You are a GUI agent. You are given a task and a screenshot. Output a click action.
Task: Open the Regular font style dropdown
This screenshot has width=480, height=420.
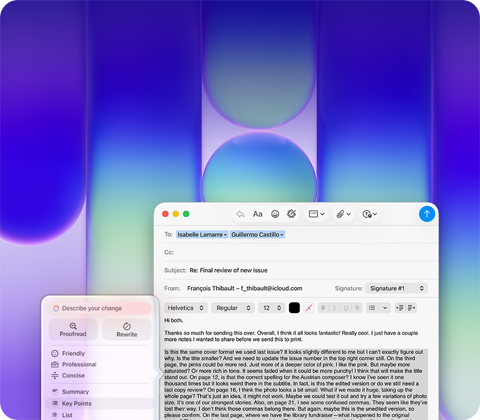point(233,308)
